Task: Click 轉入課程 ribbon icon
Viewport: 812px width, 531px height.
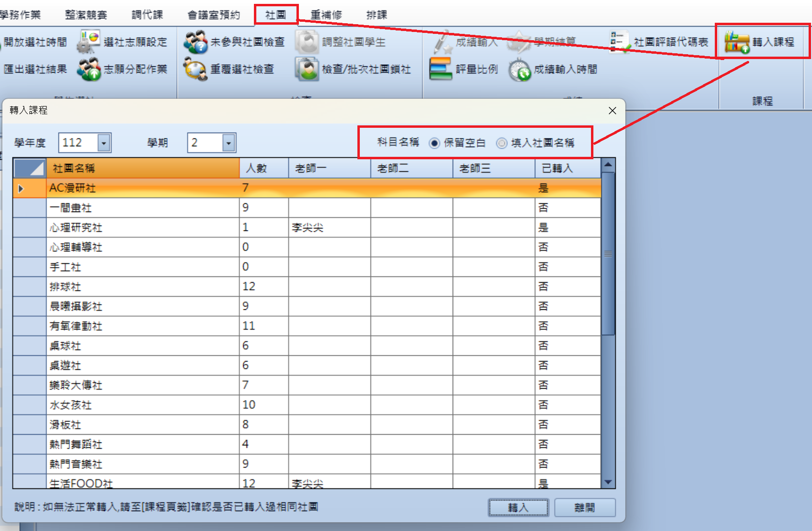Action: [x=737, y=42]
